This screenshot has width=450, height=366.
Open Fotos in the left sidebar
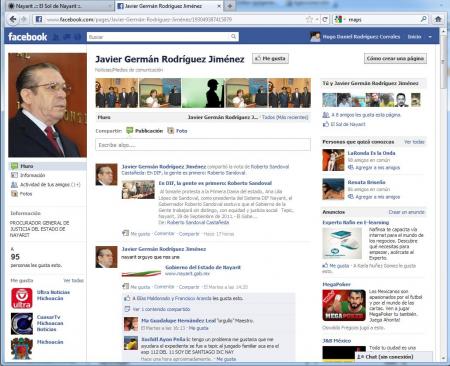tap(26, 194)
